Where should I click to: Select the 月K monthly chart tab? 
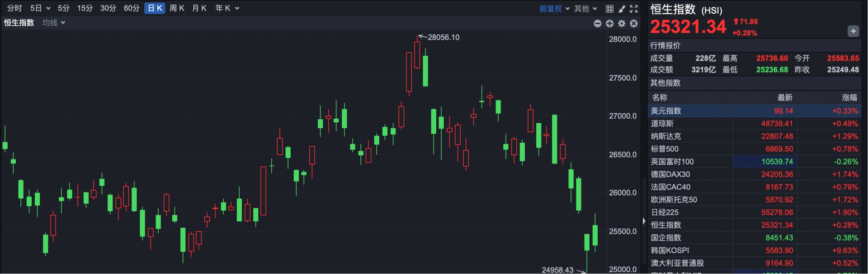point(199,8)
